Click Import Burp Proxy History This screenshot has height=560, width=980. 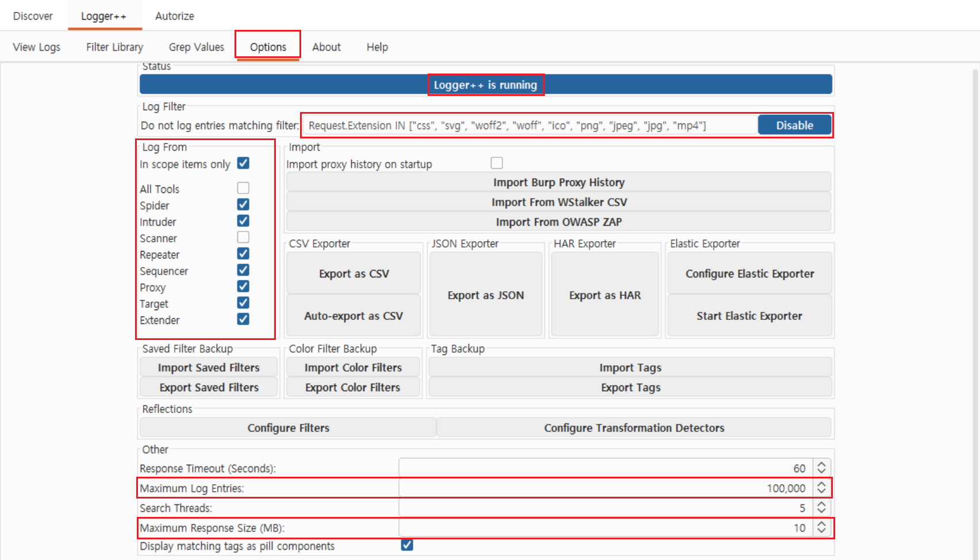coord(559,182)
